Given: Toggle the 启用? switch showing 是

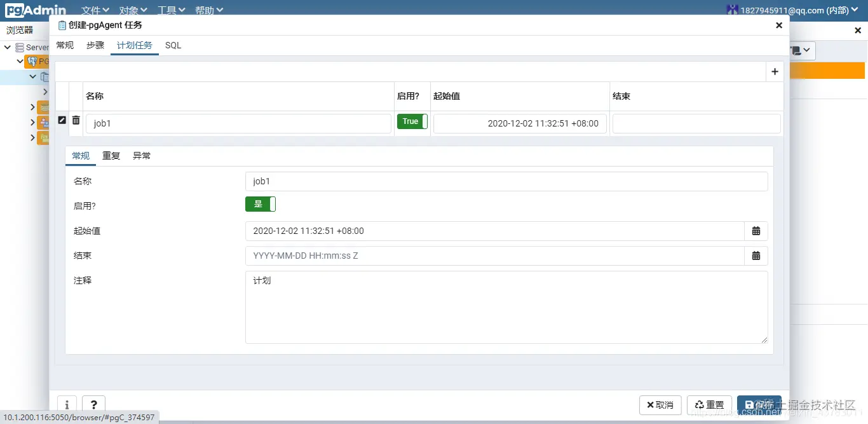Looking at the screenshot, I should coord(261,204).
